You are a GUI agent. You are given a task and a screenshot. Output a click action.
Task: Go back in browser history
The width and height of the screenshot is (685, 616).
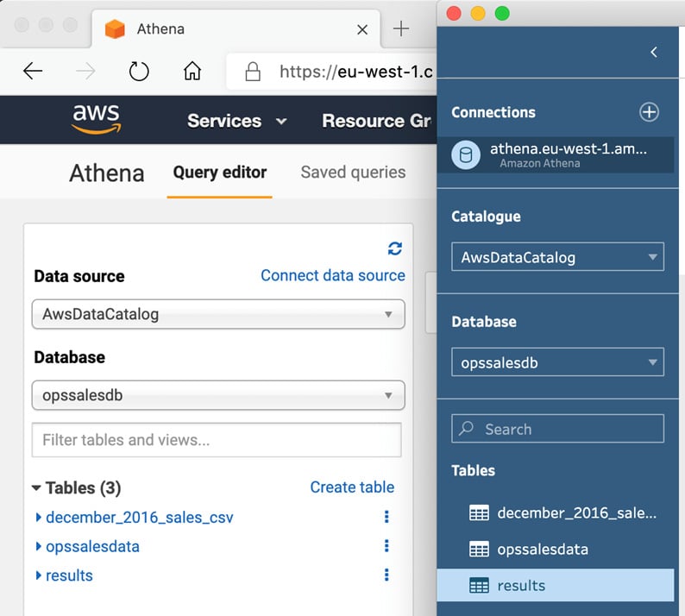[x=33, y=71]
